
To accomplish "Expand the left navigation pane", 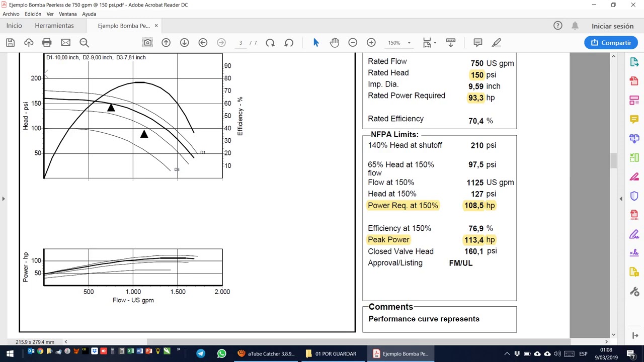I will click(4, 199).
